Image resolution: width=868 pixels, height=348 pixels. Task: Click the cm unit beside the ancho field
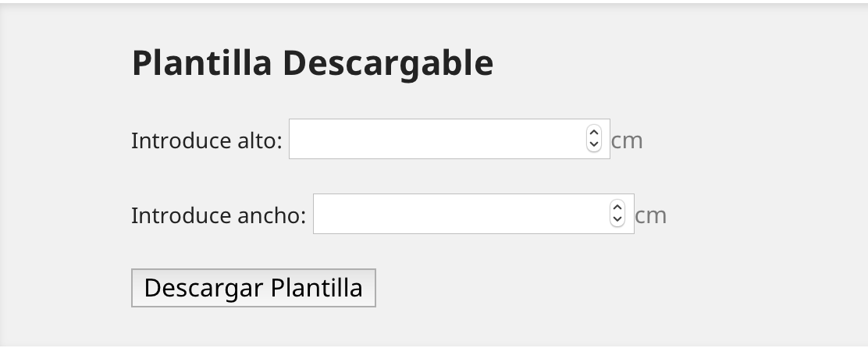pos(651,215)
